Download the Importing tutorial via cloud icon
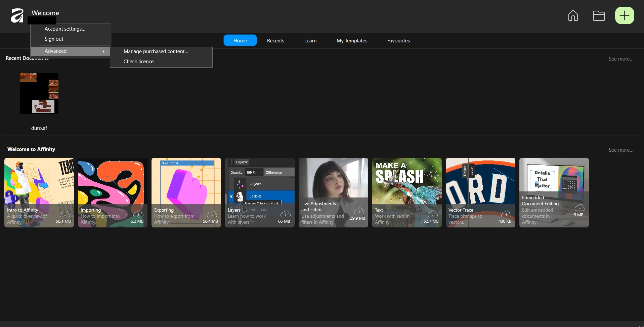 (x=138, y=214)
